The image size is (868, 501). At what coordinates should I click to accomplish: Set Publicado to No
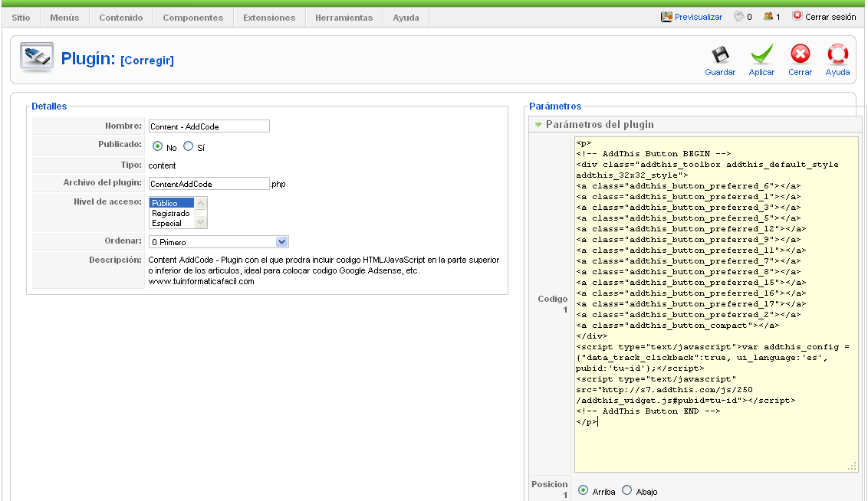158,146
